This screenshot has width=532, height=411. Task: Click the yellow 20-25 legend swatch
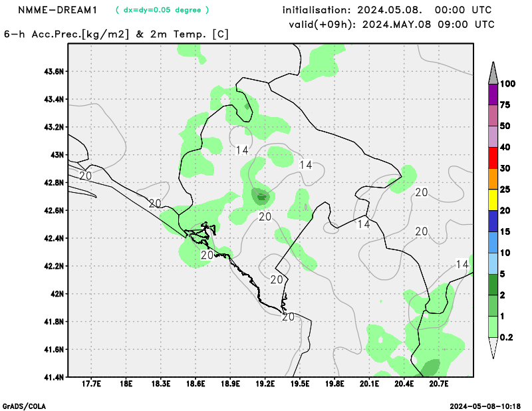(493, 200)
